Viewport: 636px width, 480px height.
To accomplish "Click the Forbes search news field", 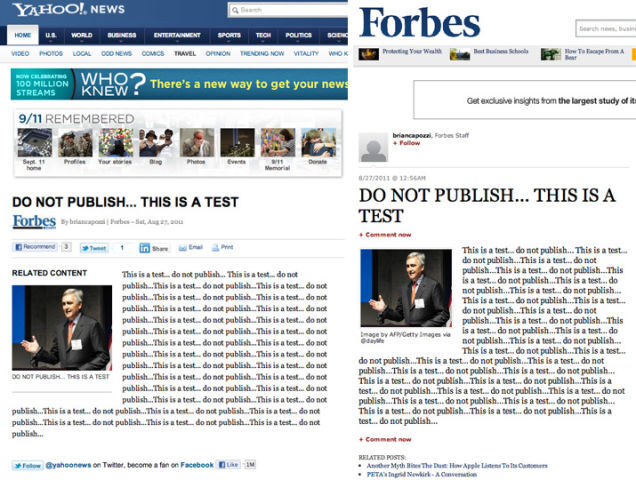I will click(x=606, y=29).
